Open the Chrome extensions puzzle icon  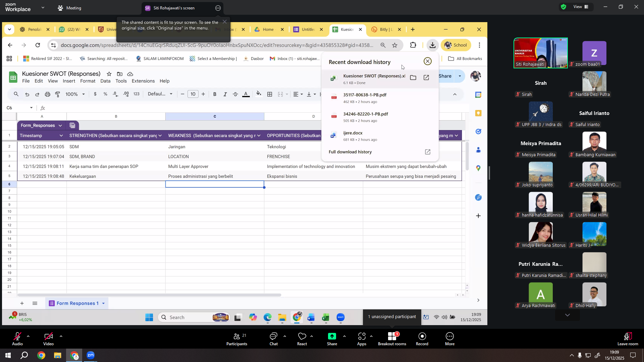coord(413,45)
